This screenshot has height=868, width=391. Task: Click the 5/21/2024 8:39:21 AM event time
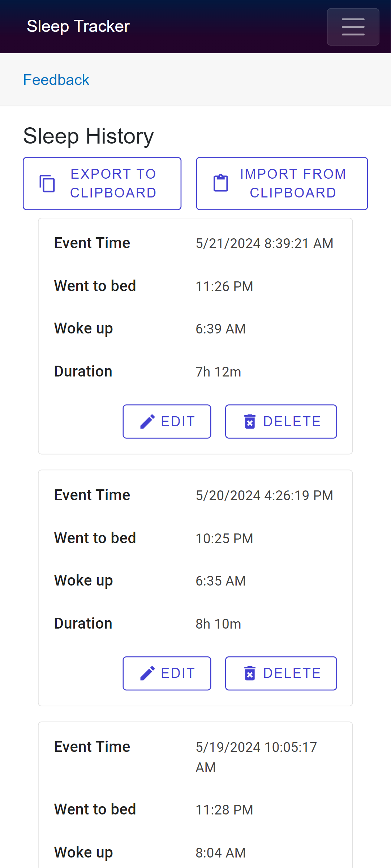pyautogui.click(x=265, y=243)
